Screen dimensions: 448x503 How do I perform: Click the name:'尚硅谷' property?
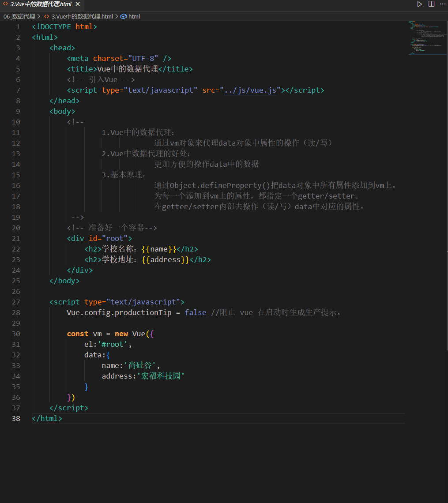[x=131, y=365]
